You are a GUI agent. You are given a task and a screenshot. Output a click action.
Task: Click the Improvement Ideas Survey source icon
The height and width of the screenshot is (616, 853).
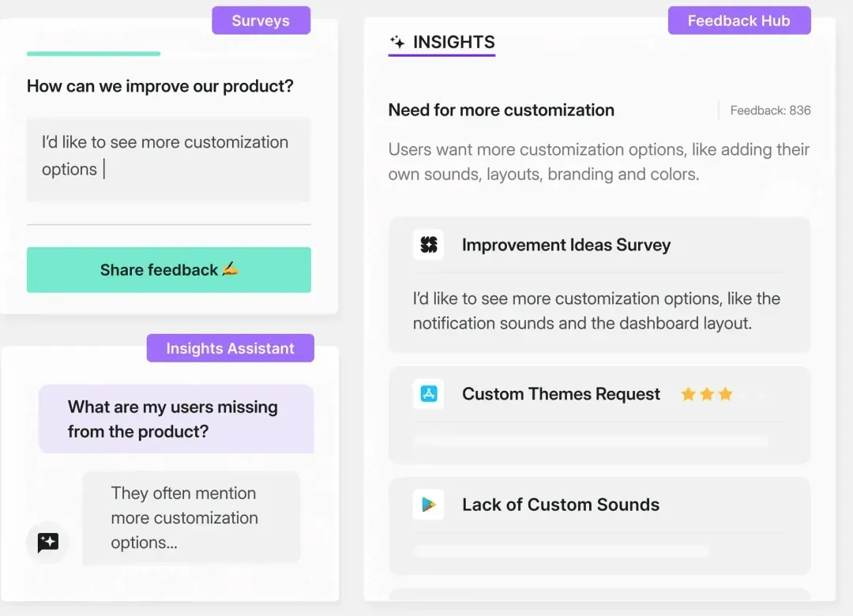click(x=428, y=244)
